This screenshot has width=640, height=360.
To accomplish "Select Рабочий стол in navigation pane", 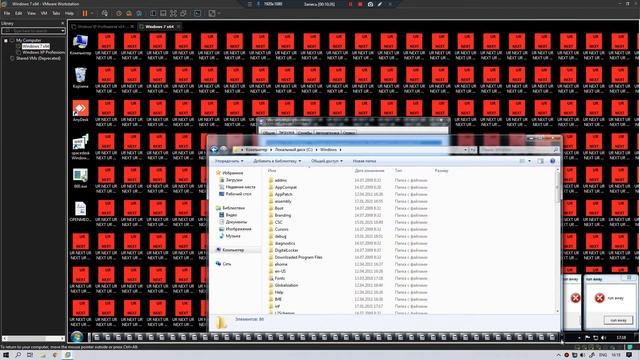I will [x=238, y=194].
